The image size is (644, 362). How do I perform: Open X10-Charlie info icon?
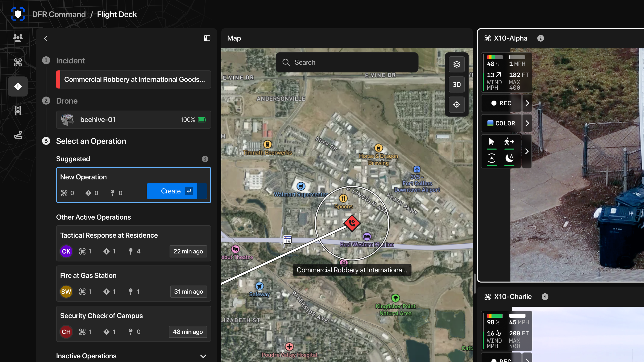[x=545, y=297]
